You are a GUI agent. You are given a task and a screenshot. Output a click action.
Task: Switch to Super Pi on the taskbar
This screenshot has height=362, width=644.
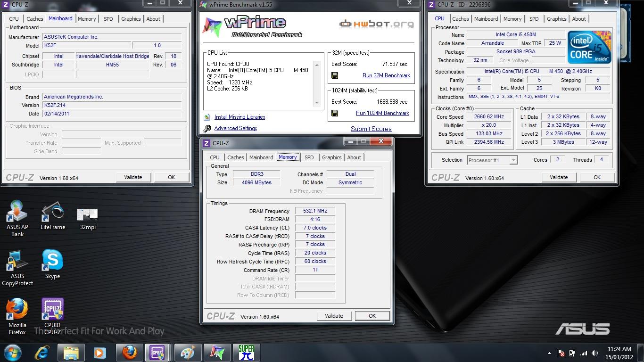[x=246, y=352]
